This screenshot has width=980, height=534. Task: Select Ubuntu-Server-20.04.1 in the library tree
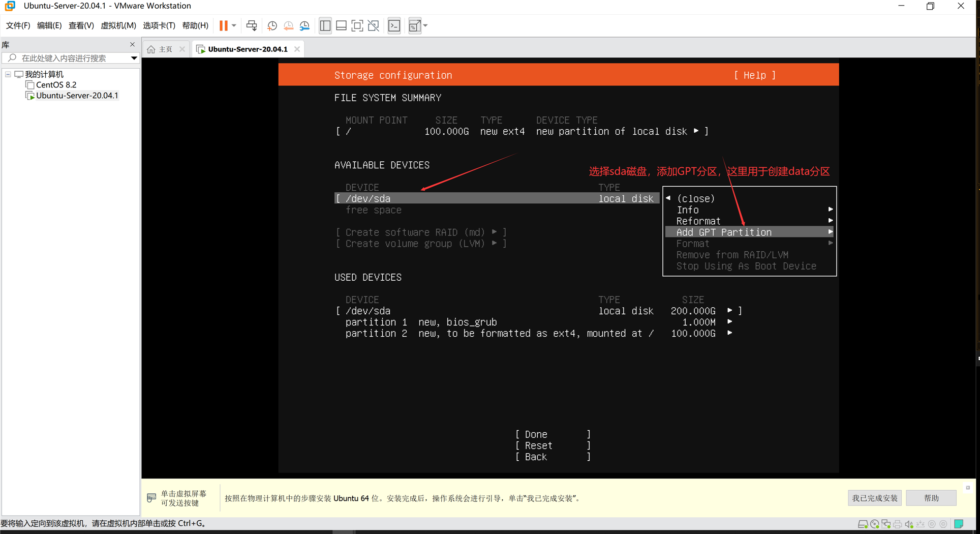pyautogui.click(x=77, y=96)
